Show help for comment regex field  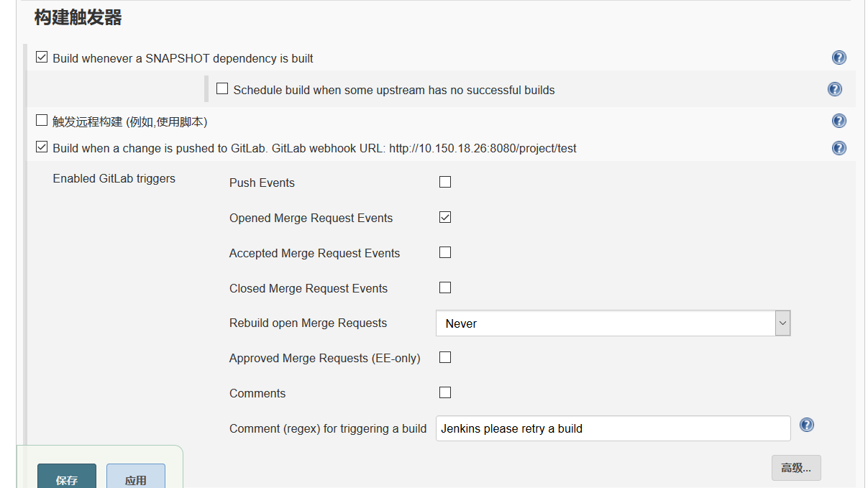pyautogui.click(x=806, y=425)
